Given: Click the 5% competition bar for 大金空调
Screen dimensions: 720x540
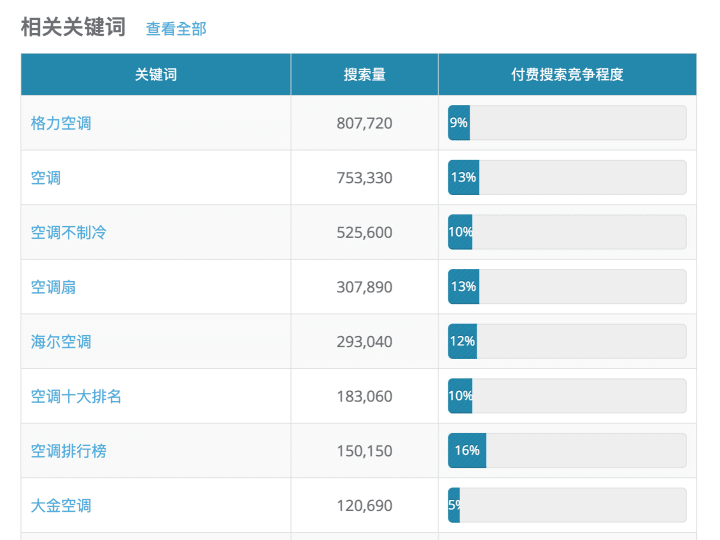Looking at the screenshot, I should 568,505.
